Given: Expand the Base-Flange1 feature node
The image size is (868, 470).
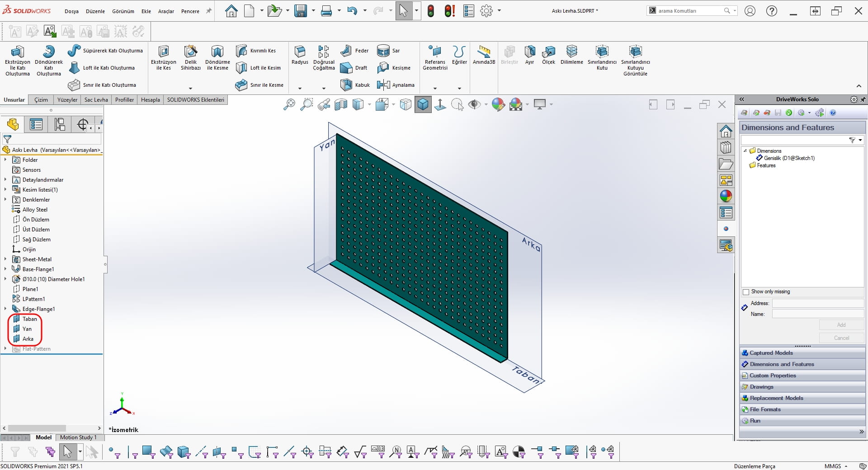Looking at the screenshot, I should pyautogui.click(x=5, y=269).
